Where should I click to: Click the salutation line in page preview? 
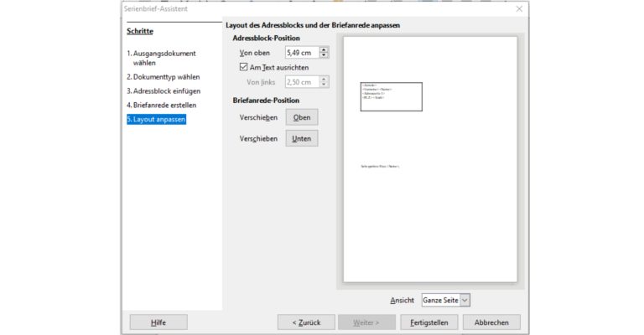pos(380,166)
